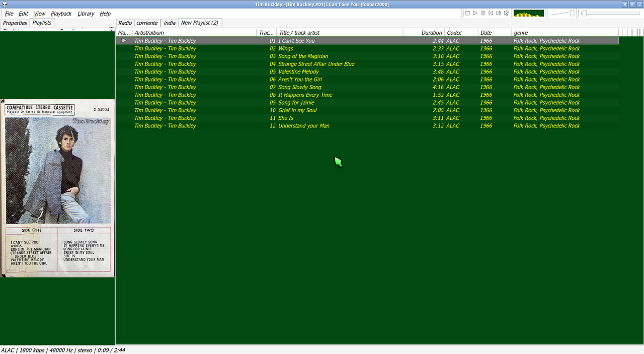Click the random playback button
644x354 pixels.
pos(506,14)
